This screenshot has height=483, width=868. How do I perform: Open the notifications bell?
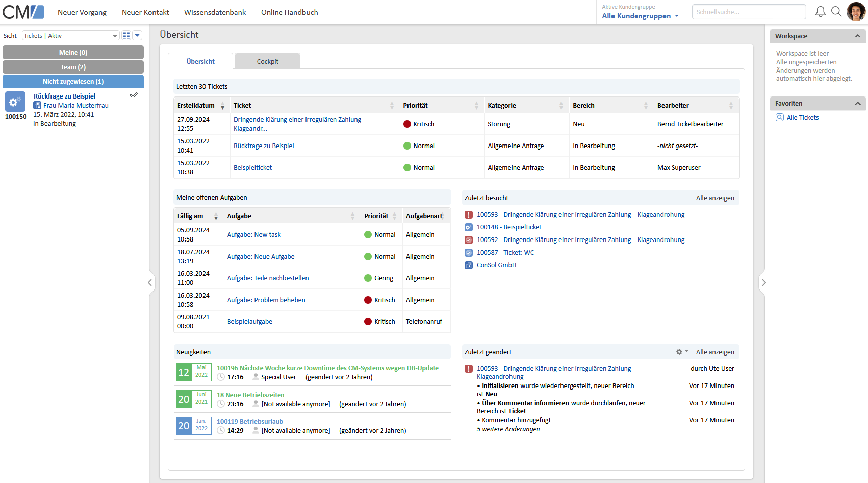point(821,12)
